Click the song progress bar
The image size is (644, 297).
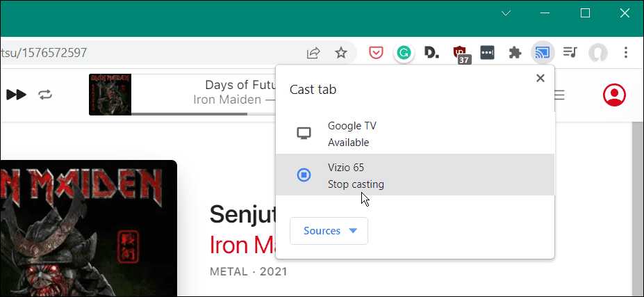click(x=204, y=113)
